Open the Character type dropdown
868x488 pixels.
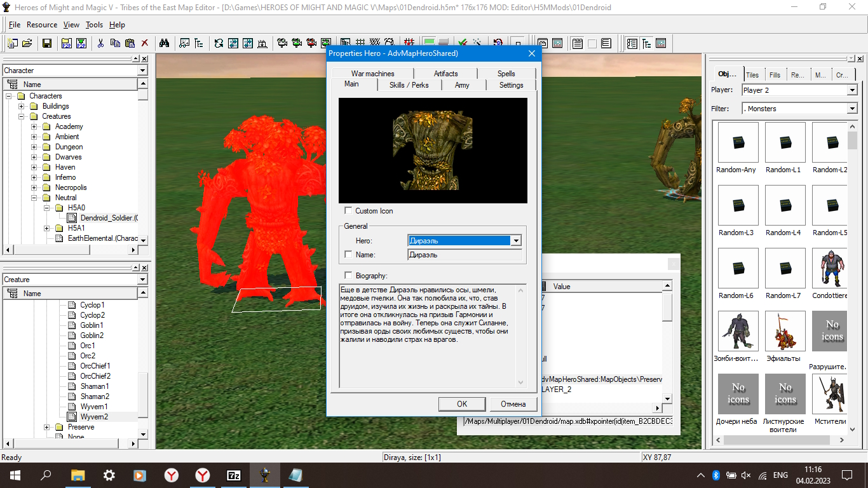click(142, 71)
